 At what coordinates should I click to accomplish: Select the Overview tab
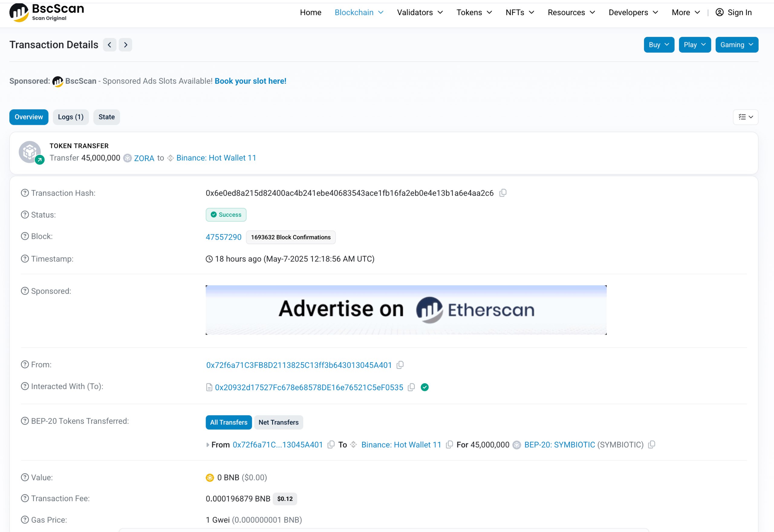pyautogui.click(x=29, y=117)
